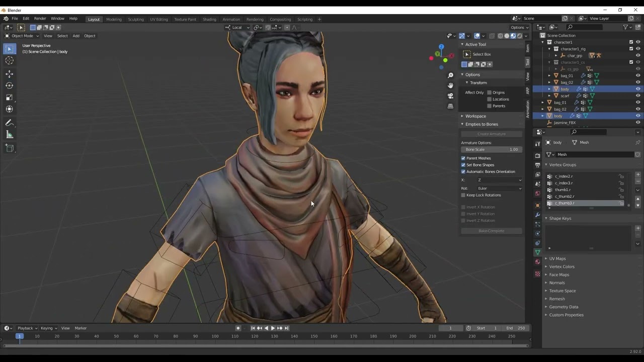Screen dimensions: 644x362
Task: Expand the scarf item in the outliner
Action: coord(549,96)
